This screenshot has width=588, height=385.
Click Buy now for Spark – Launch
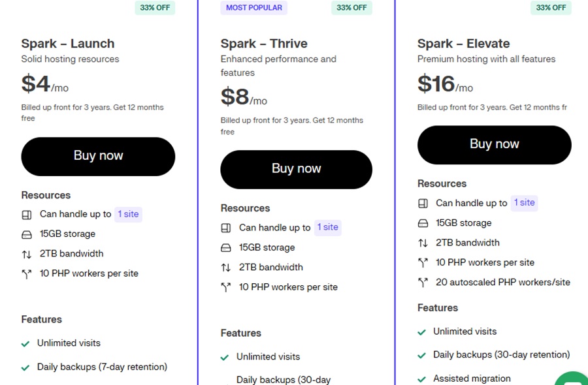click(98, 156)
